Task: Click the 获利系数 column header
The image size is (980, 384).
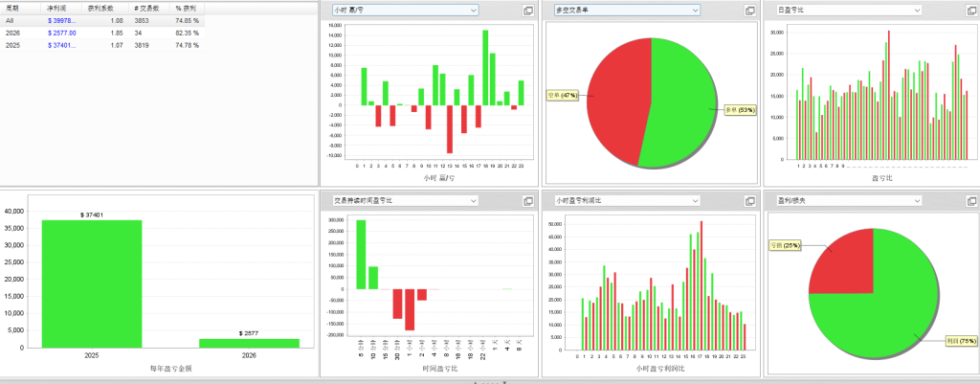Action: click(x=100, y=8)
